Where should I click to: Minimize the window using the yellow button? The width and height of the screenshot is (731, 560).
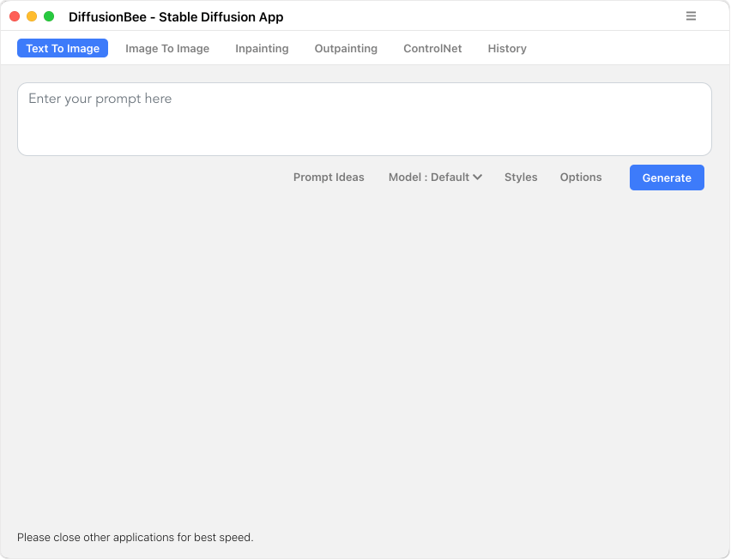[32, 16]
